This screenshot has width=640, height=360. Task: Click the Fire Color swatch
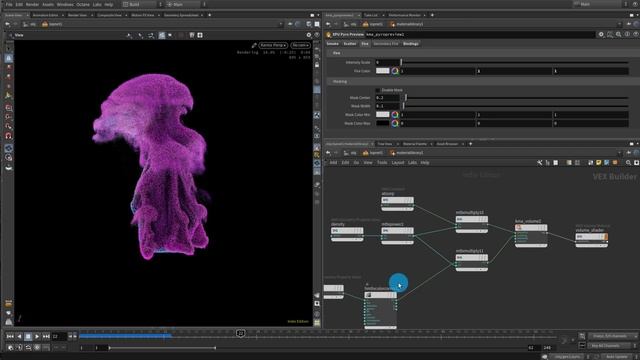click(382, 71)
